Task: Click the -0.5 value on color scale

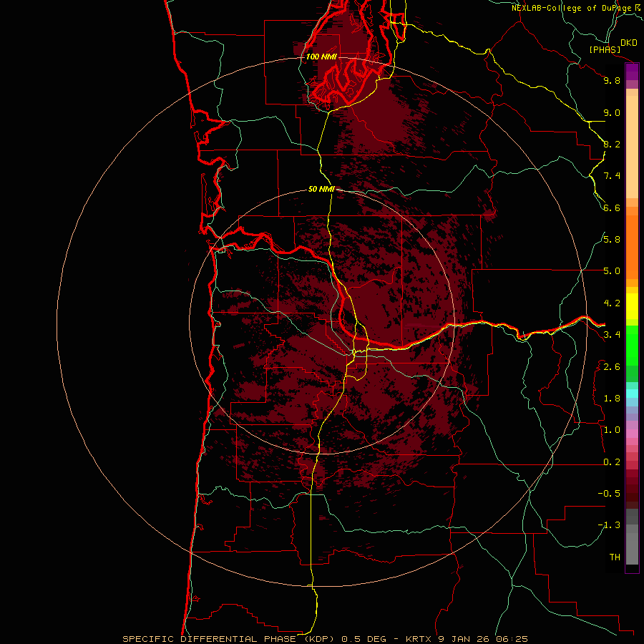Action: [x=609, y=493]
